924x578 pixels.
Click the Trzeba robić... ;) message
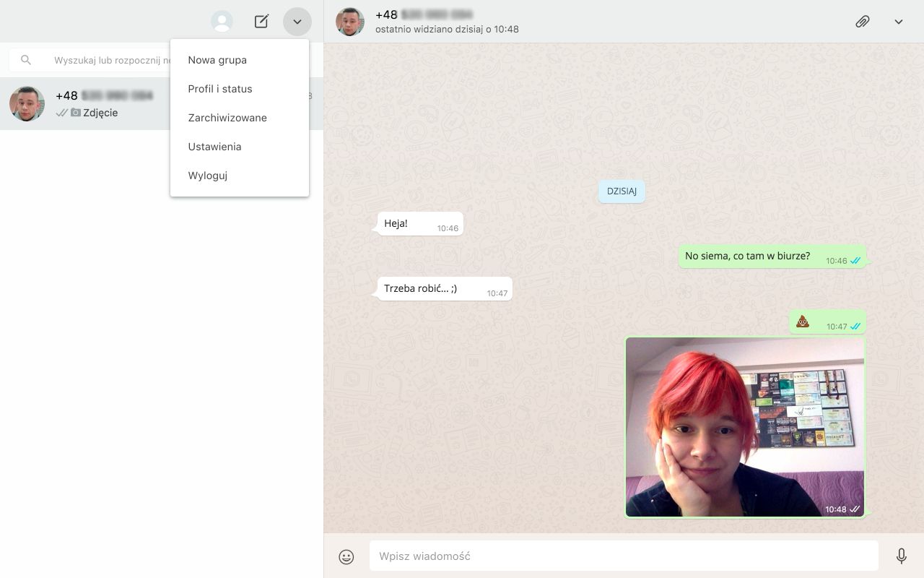pos(443,289)
